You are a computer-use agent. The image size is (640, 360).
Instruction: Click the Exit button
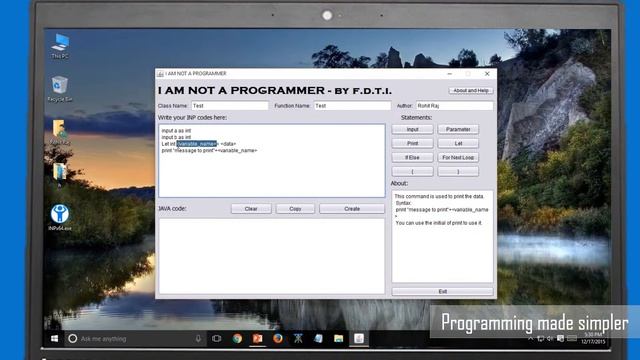(x=442, y=291)
